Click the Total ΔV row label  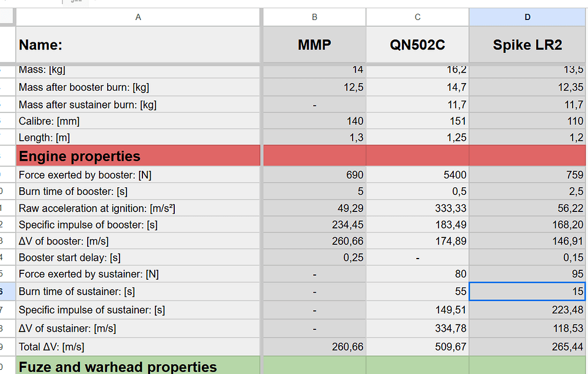(138, 347)
